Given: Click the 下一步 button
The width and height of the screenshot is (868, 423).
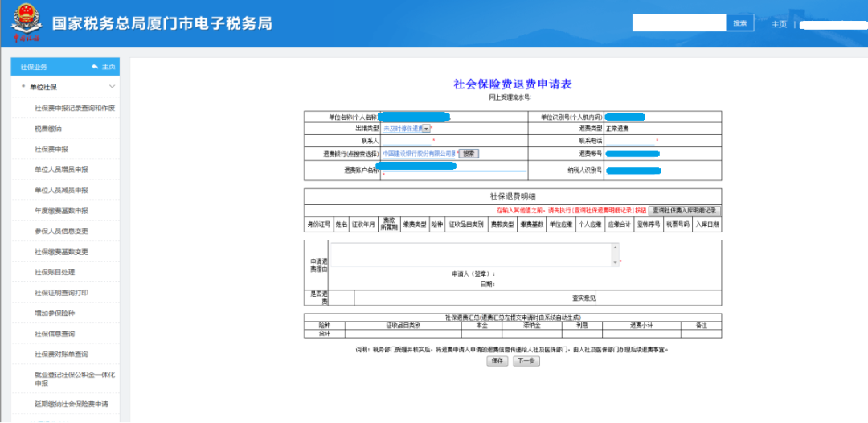Looking at the screenshot, I should click(526, 361).
